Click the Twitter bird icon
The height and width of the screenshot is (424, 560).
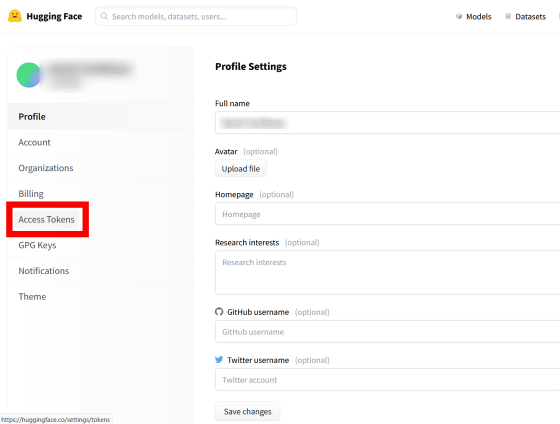[219, 359]
